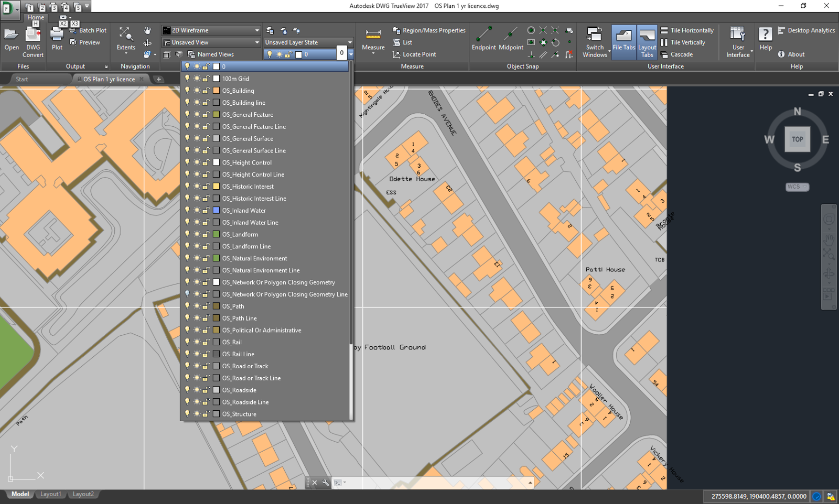Switch to the Layout1 tab

50,494
